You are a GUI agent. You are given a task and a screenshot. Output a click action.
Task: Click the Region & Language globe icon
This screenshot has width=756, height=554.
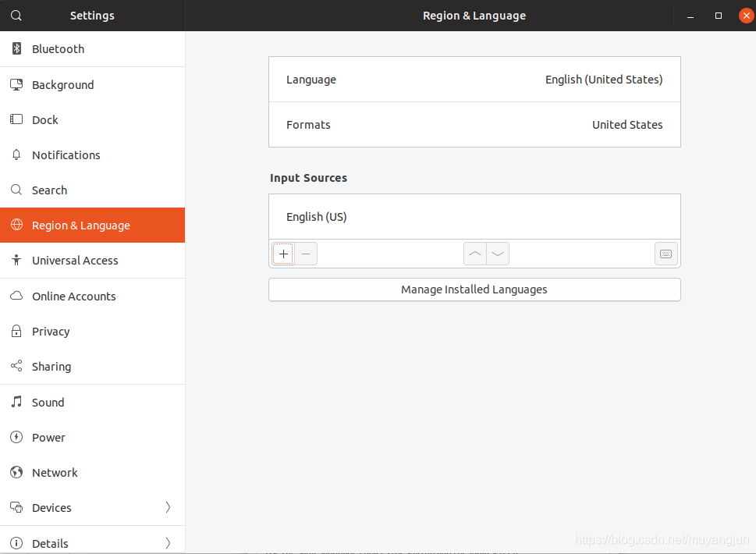tap(16, 225)
